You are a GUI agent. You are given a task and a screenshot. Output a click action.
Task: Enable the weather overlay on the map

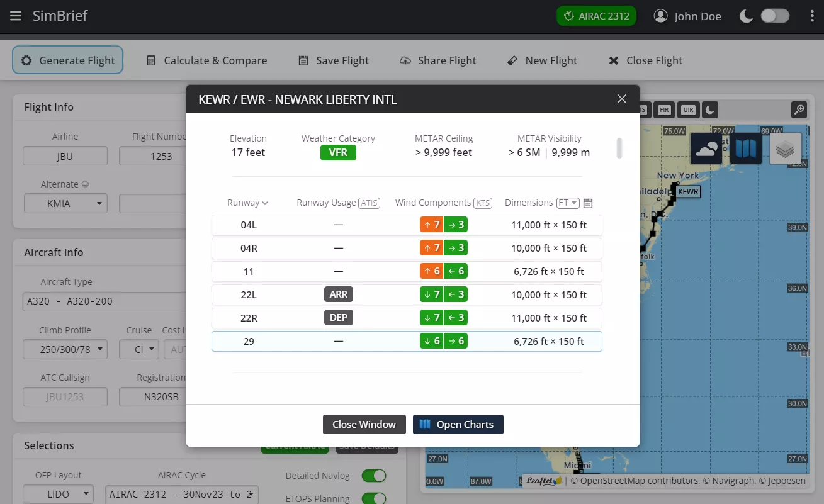click(x=706, y=148)
